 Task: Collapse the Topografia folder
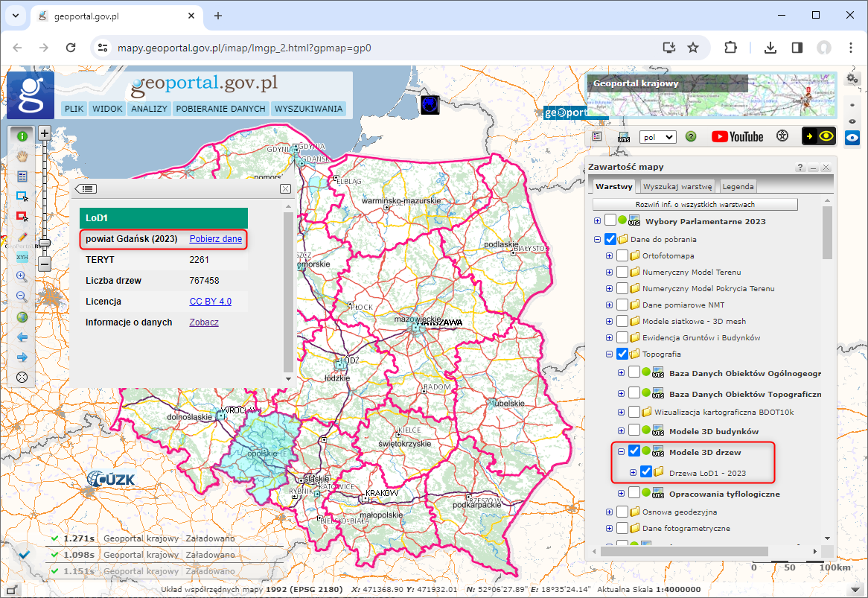610,354
